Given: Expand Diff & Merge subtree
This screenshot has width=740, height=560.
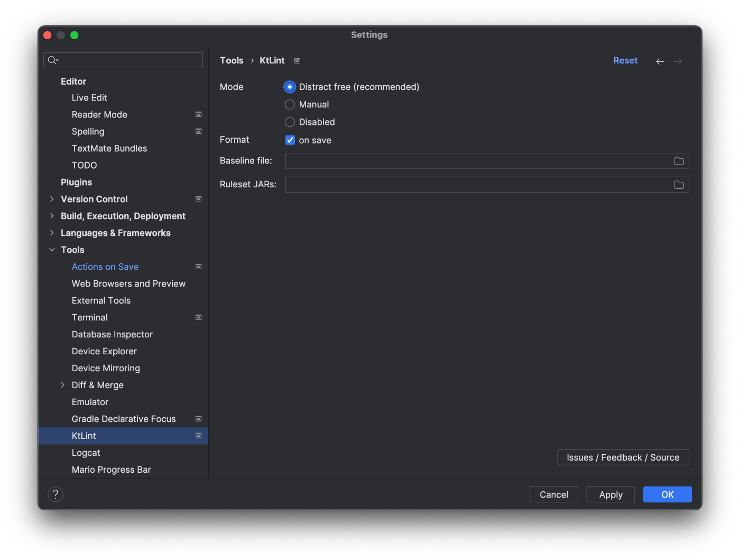Looking at the screenshot, I should 63,385.
